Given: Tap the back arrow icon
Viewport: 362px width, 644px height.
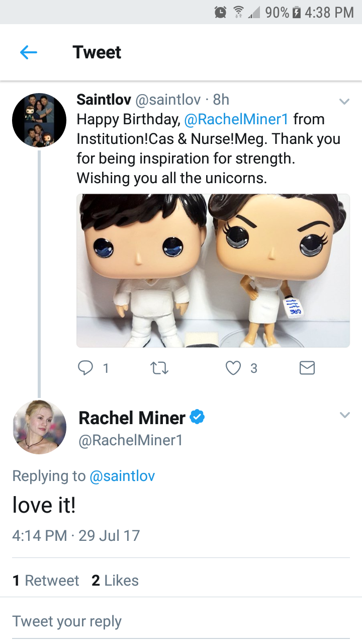Looking at the screenshot, I should click(x=29, y=52).
